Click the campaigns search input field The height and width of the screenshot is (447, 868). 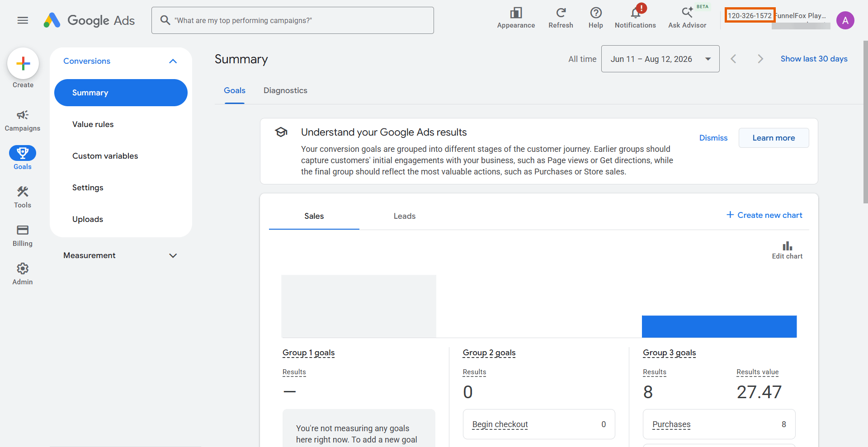(292, 20)
